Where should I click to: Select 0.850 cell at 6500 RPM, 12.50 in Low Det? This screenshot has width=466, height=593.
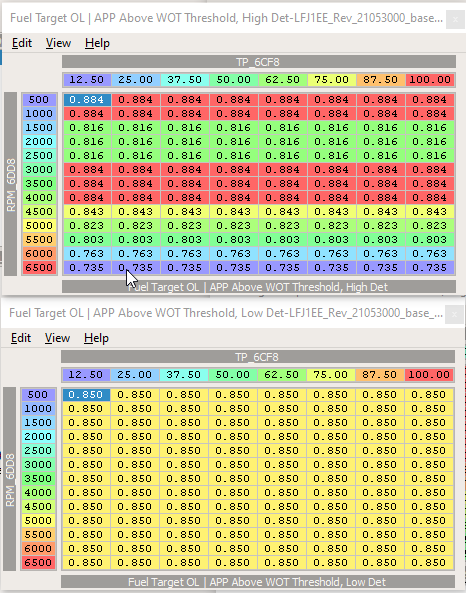point(86,562)
